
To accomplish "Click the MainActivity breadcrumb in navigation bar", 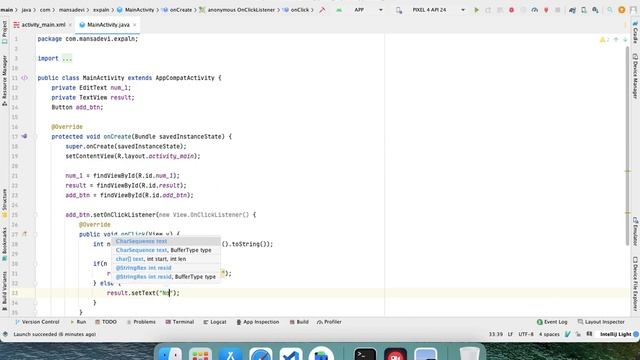I will 136,10.
